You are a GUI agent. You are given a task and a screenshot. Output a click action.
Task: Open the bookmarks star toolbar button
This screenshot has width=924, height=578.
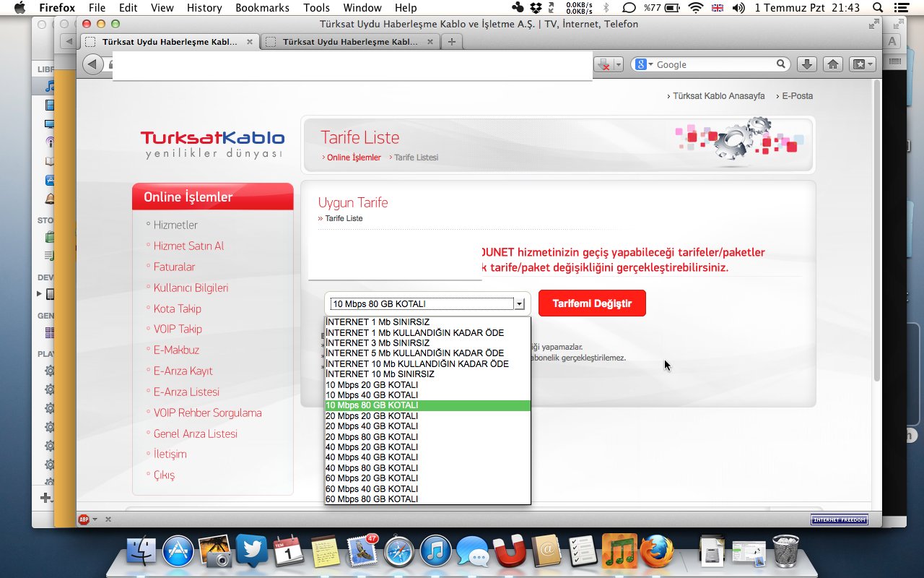(862, 64)
